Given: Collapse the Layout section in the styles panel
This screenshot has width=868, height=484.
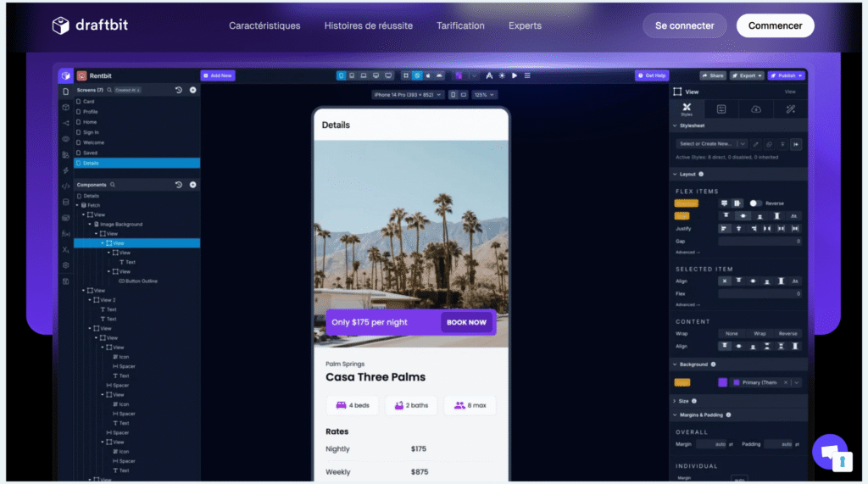Looking at the screenshot, I should pos(675,174).
